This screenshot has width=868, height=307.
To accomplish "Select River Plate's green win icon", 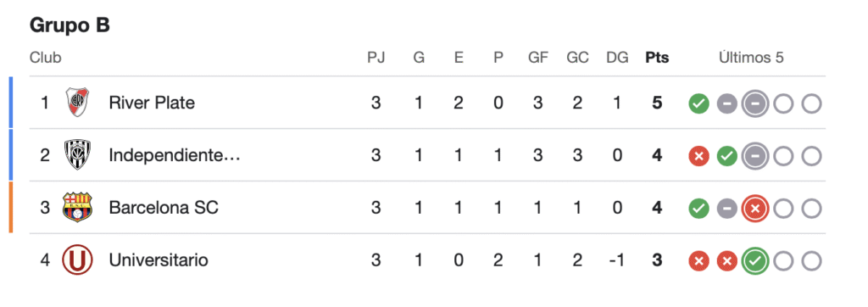I will tap(699, 103).
